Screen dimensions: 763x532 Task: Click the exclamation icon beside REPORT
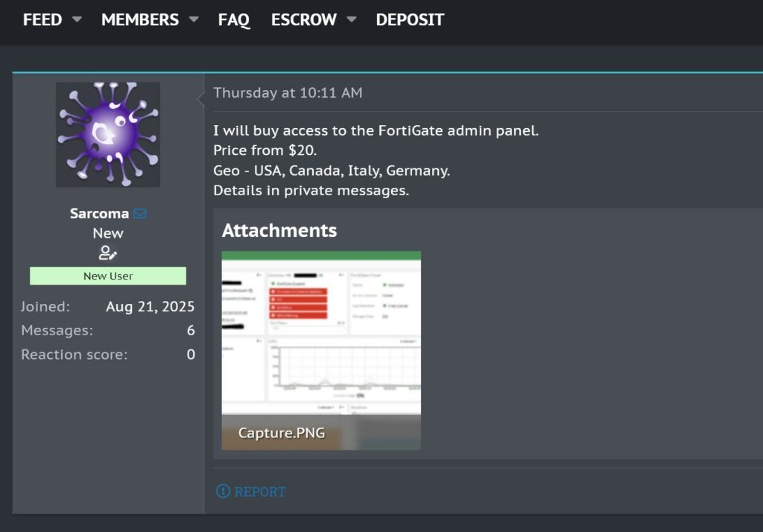pyautogui.click(x=223, y=491)
